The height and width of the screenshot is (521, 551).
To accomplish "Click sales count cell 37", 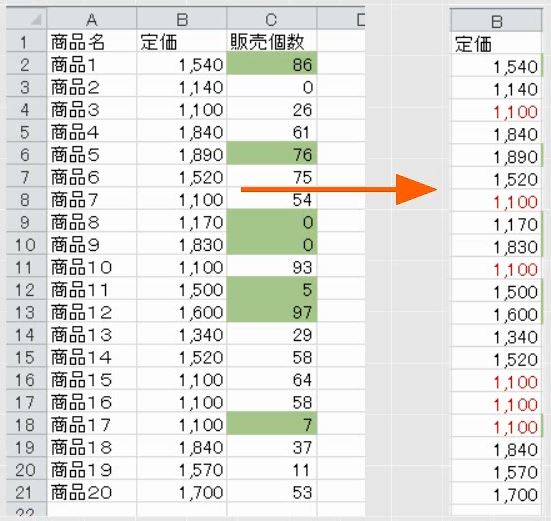I will point(272,446).
